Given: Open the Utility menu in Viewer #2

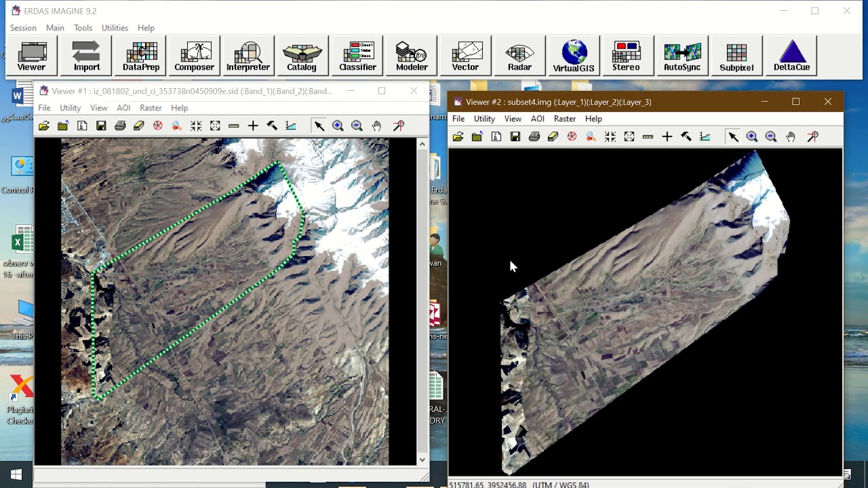Looking at the screenshot, I should pos(484,119).
